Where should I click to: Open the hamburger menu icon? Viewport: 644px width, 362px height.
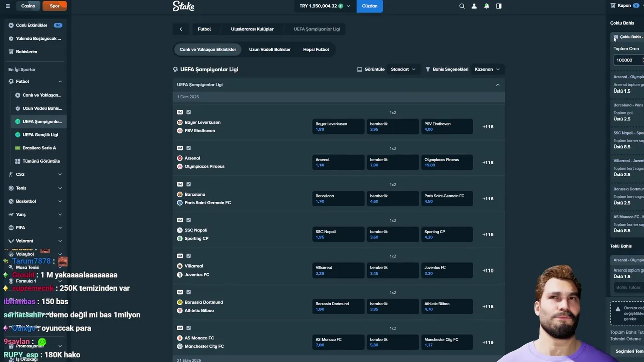pos(8,6)
